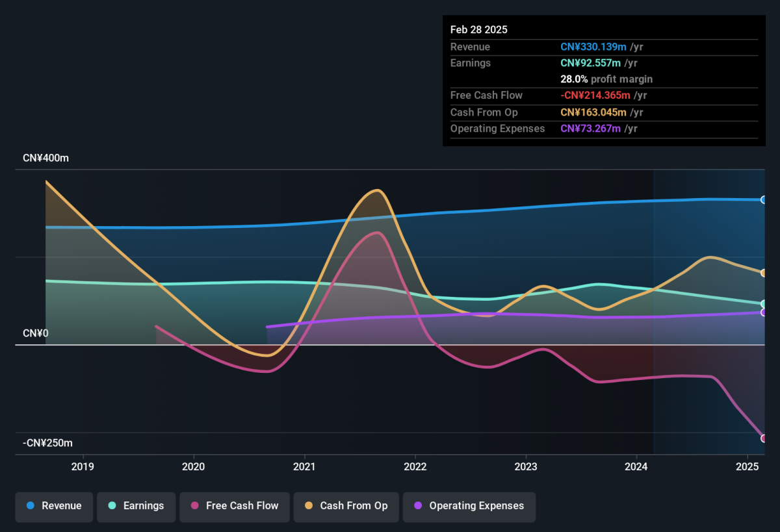
Task: Select the Free Cash Flow endpoint marker
Action: [764, 438]
